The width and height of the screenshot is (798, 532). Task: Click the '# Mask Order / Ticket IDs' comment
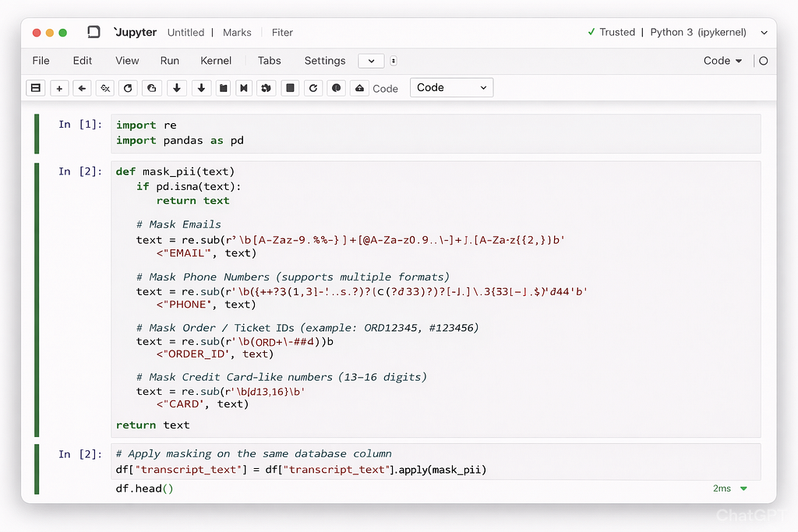[x=307, y=328]
